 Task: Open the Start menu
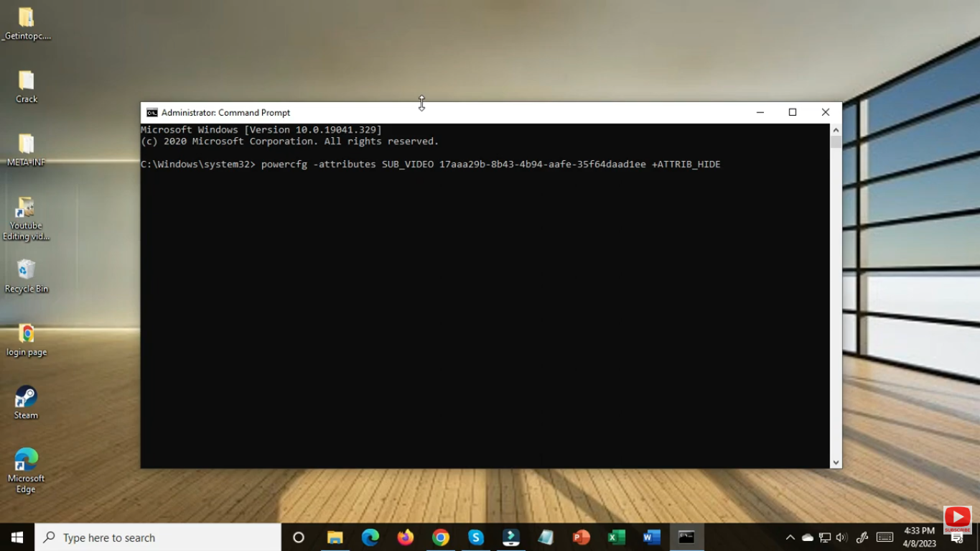click(16, 537)
